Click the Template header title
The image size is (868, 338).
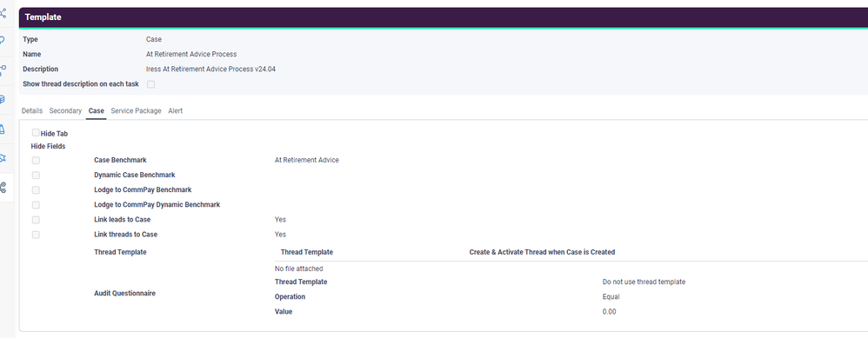(43, 17)
